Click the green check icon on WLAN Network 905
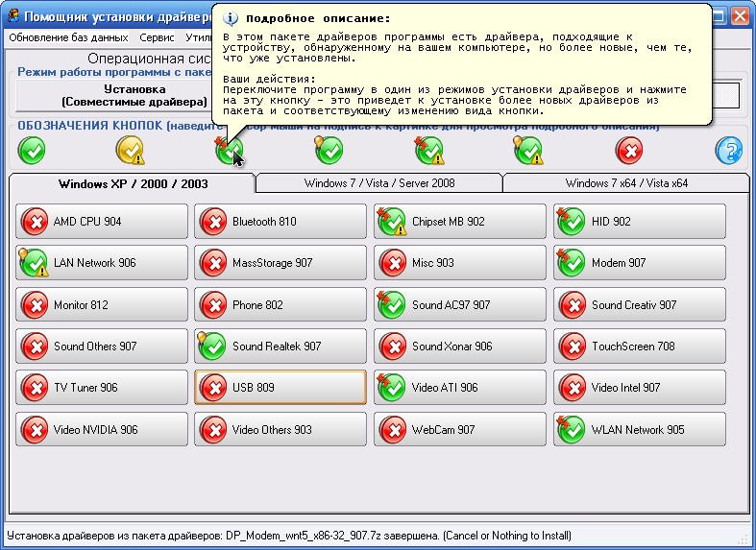The height and width of the screenshot is (550, 756). (x=572, y=430)
